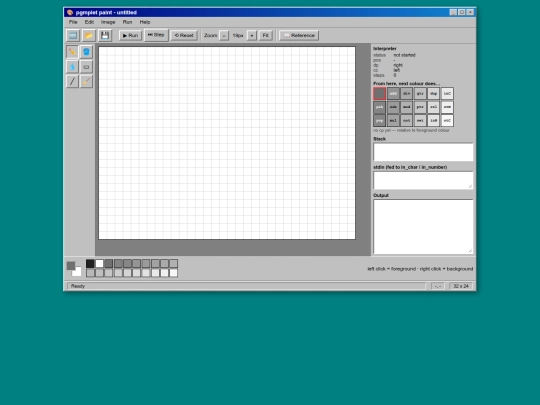Image resolution: width=540 pixels, height=405 pixels.
Task: Pick the 'not' command colour cell
Action: (x=406, y=121)
